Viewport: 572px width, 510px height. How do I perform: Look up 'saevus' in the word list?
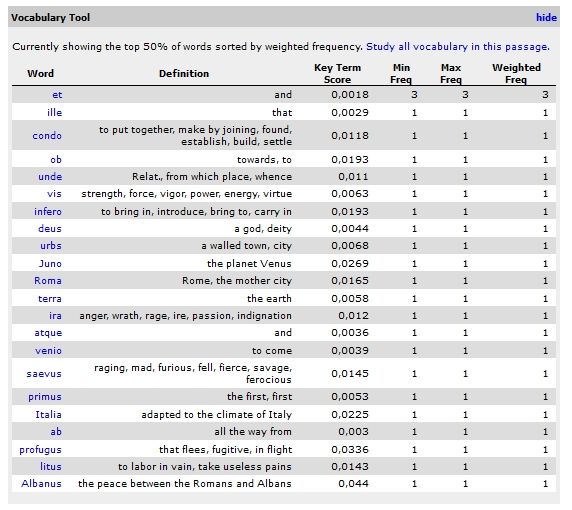[x=44, y=374]
